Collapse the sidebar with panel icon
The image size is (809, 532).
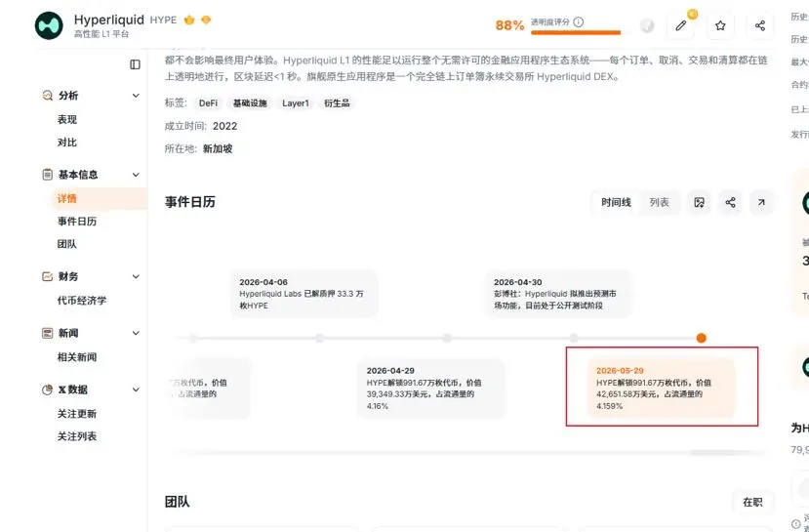click(136, 64)
